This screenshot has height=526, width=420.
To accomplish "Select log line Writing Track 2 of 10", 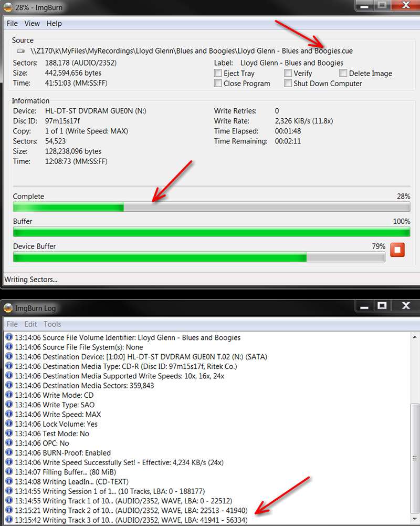I will (x=131, y=510).
